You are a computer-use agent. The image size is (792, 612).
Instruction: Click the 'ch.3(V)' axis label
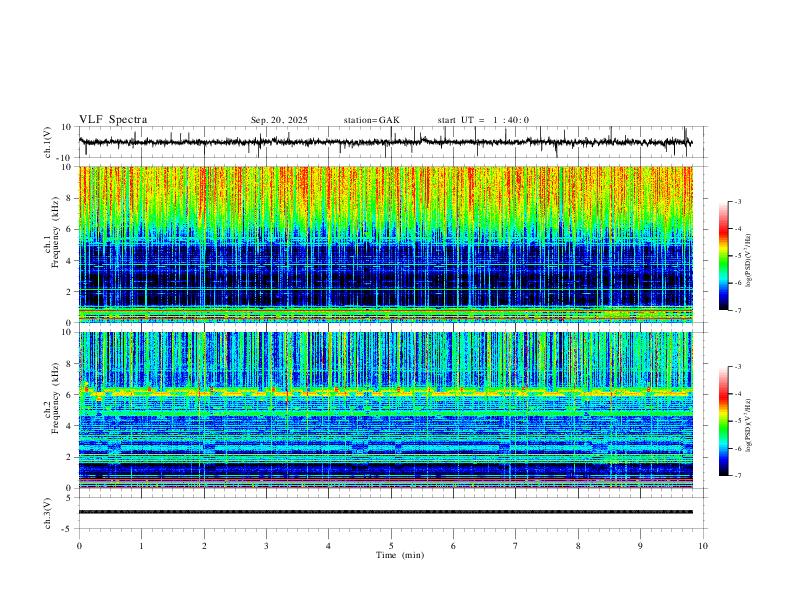(x=48, y=513)
